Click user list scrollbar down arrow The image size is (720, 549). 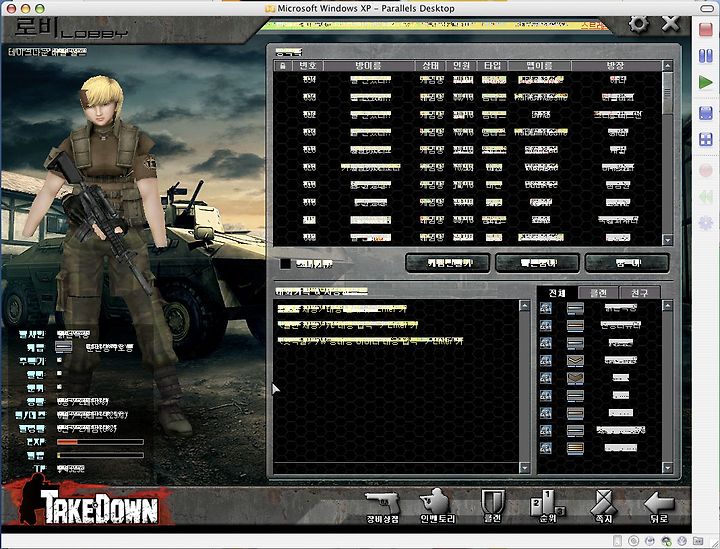tap(668, 468)
